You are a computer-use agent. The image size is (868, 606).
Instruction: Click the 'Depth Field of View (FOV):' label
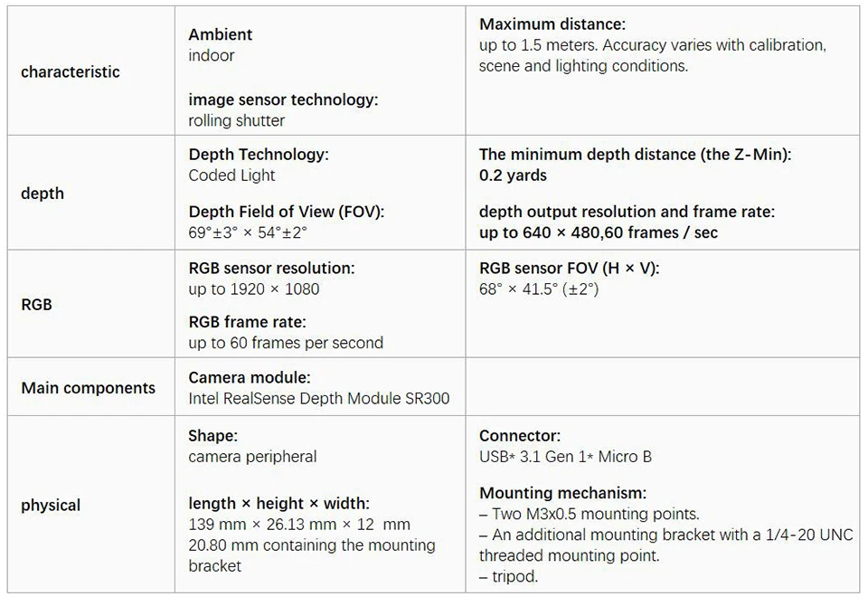click(287, 212)
